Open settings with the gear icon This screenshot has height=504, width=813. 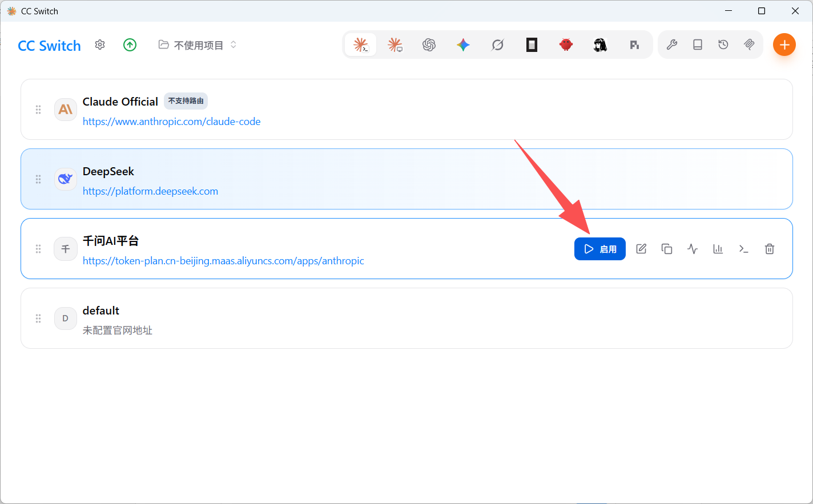pyautogui.click(x=100, y=45)
